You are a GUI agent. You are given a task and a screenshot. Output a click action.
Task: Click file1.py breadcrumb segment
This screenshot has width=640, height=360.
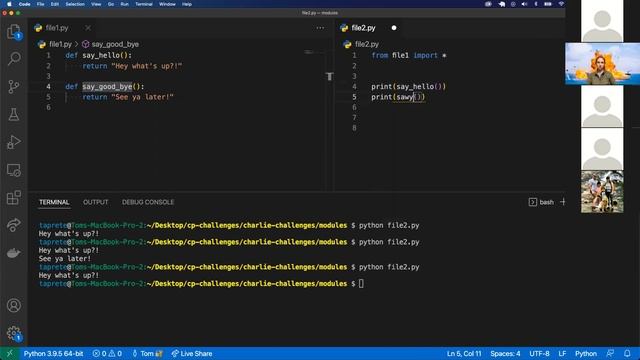60,44
